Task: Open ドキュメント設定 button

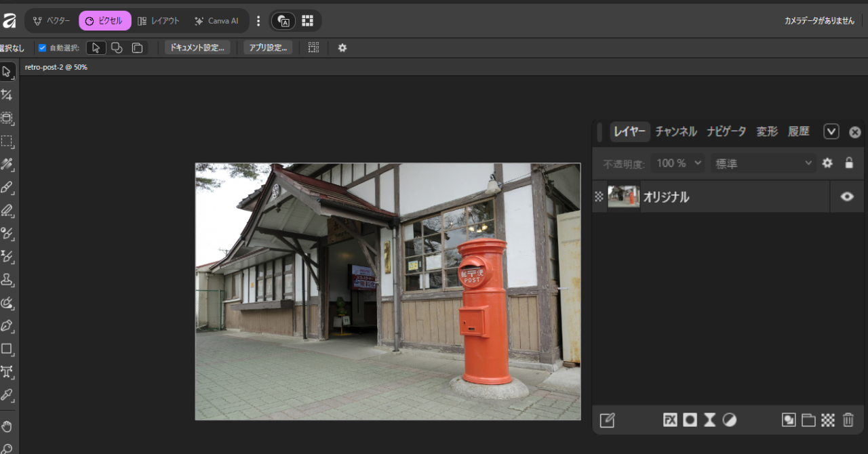Action: tap(197, 47)
